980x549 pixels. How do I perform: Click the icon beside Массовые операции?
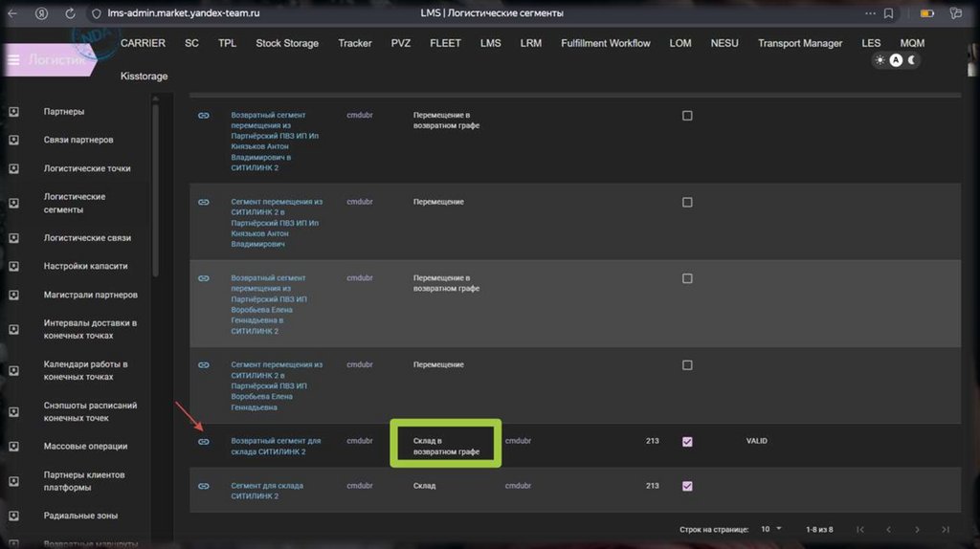(13, 447)
